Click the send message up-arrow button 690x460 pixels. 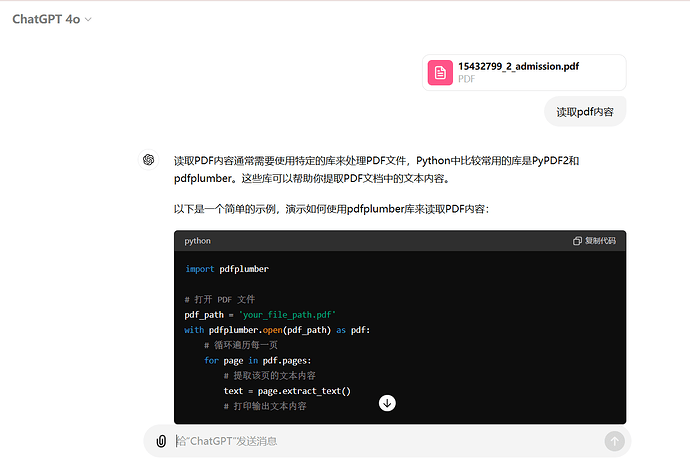(x=614, y=441)
